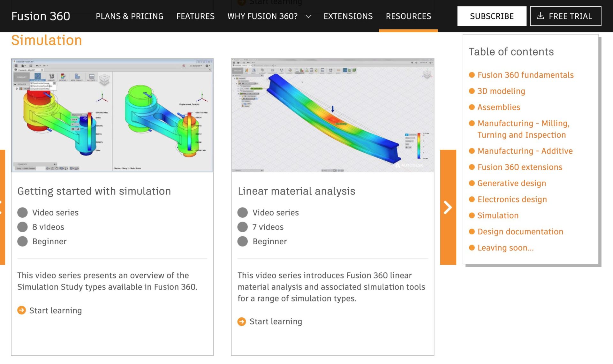Open Fusion 360 fundamentals contents link
This screenshot has width=613, height=364.
pos(525,75)
